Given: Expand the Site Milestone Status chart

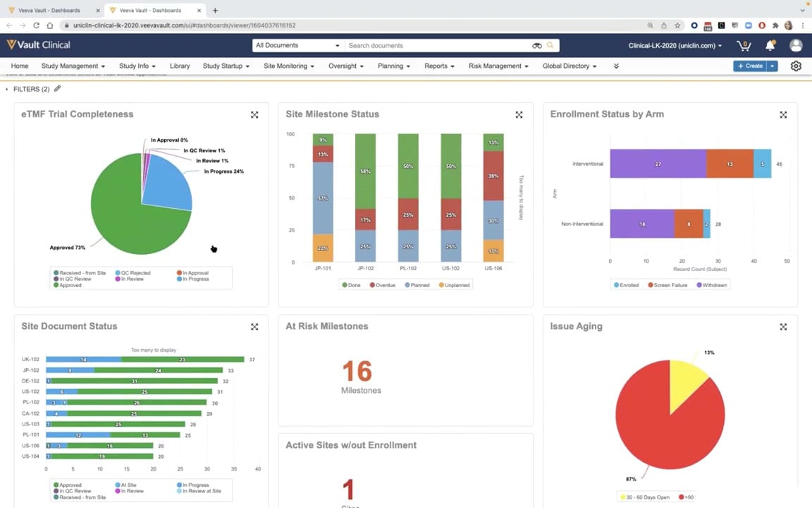Looking at the screenshot, I should pyautogui.click(x=519, y=114).
